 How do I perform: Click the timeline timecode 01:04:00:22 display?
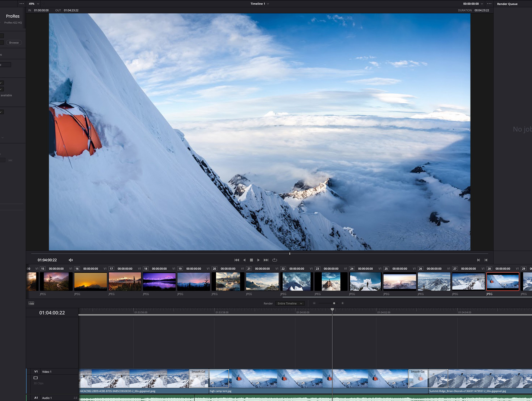click(52, 313)
